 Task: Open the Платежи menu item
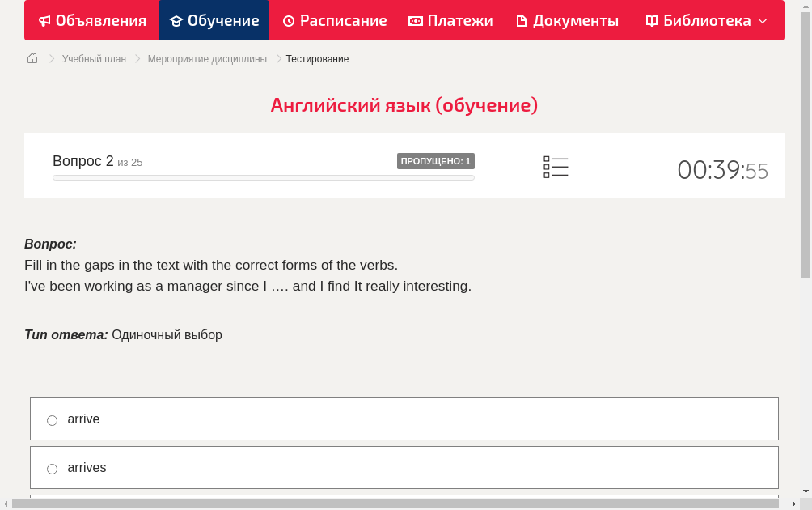pyautogui.click(x=459, y=21)
